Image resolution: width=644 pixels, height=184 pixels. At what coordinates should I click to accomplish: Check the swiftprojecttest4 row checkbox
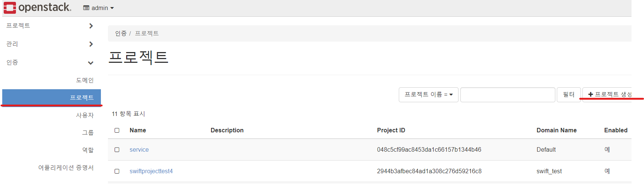117,171
